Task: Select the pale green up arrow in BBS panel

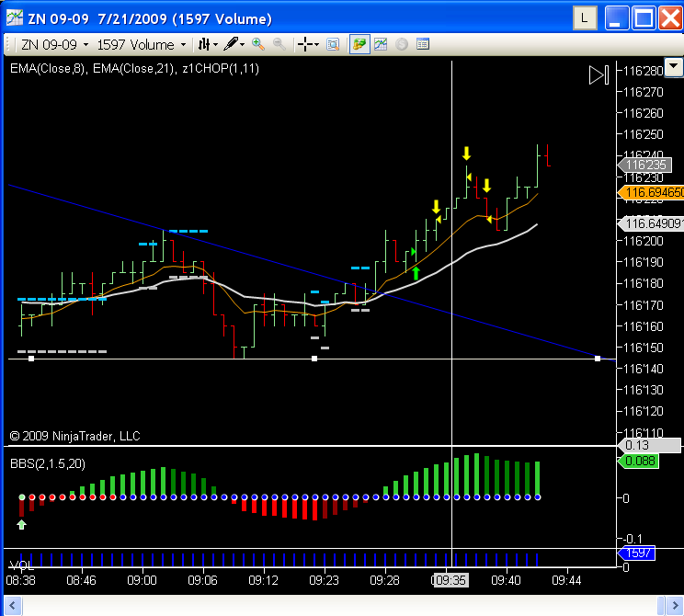Action: click(x=21, y=524)
